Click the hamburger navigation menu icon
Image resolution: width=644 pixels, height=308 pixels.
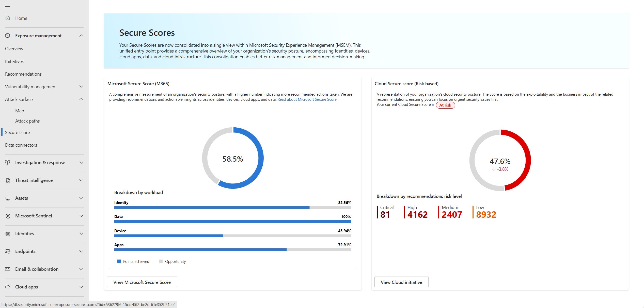8,5
